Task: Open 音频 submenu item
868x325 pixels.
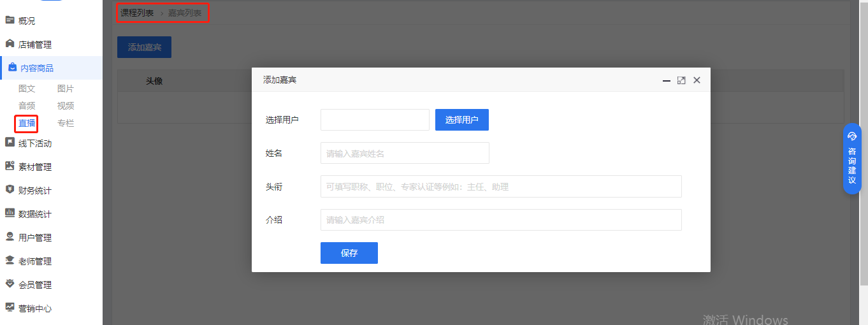Action: pyautogui.click(x=27, y=106)
